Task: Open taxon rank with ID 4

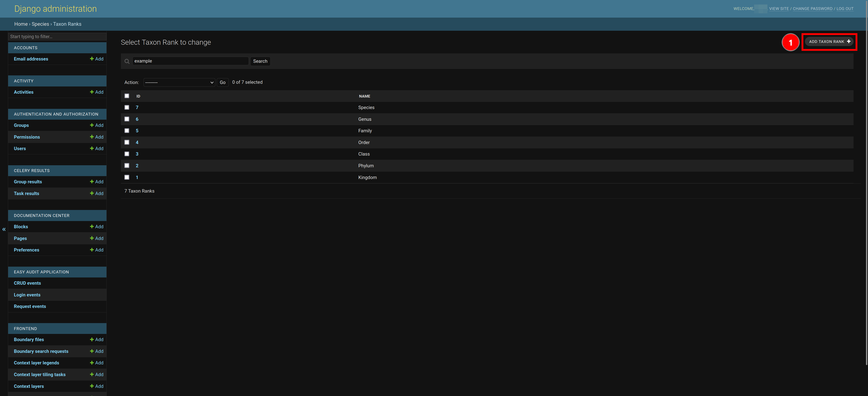Action: pyautogui.click(x=137, y=142)
